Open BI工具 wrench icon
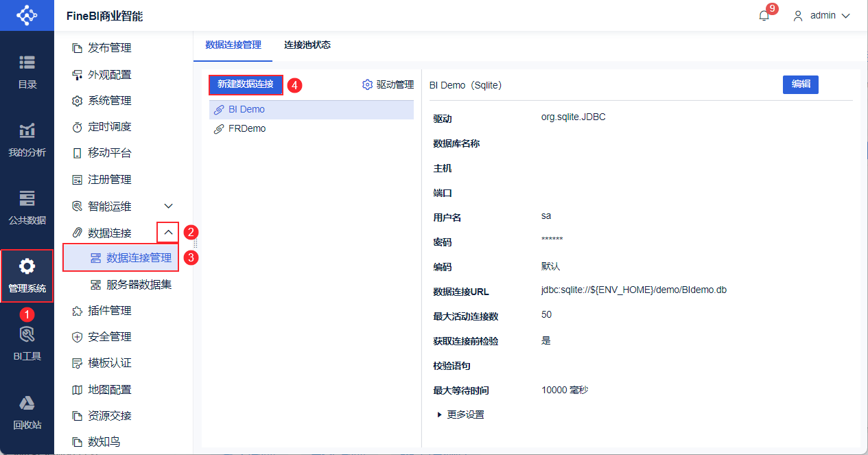Image resolution: width=868 pixels, height=455 pixels. (27, 334)
